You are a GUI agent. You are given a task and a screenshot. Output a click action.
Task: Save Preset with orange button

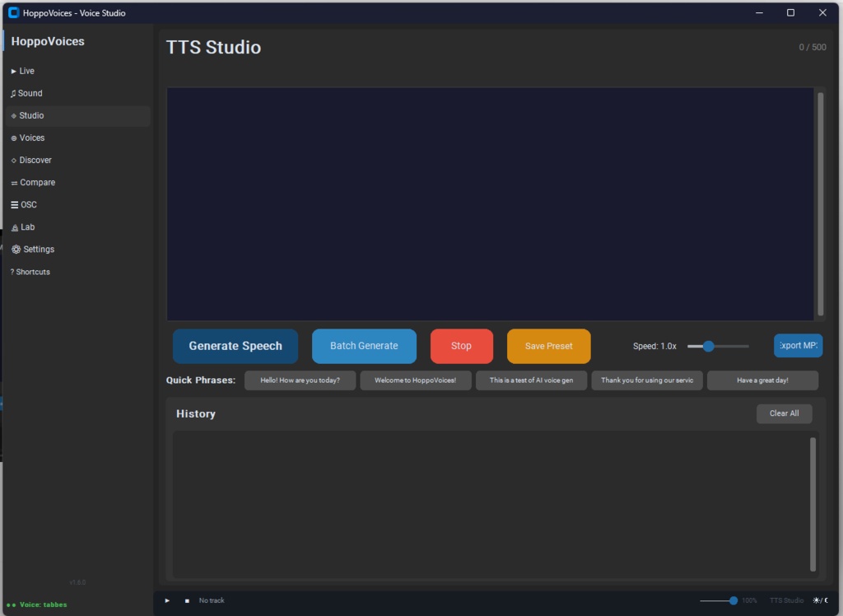[548, 346]
